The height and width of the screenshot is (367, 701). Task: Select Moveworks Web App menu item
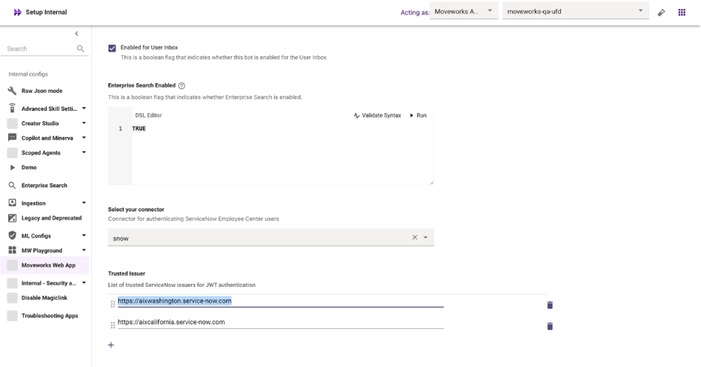tap(45, 265)
